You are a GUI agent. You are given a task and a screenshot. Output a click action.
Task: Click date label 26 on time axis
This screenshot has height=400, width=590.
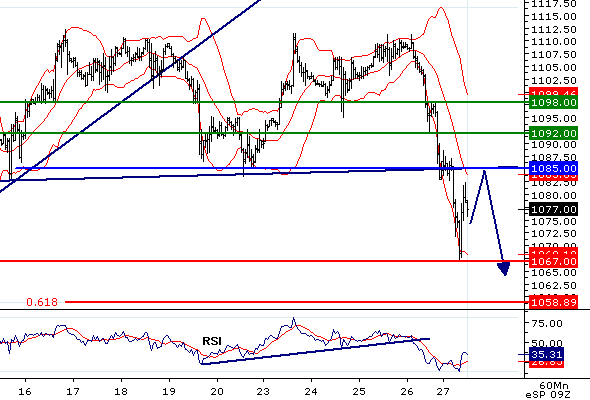pos(407,392)
